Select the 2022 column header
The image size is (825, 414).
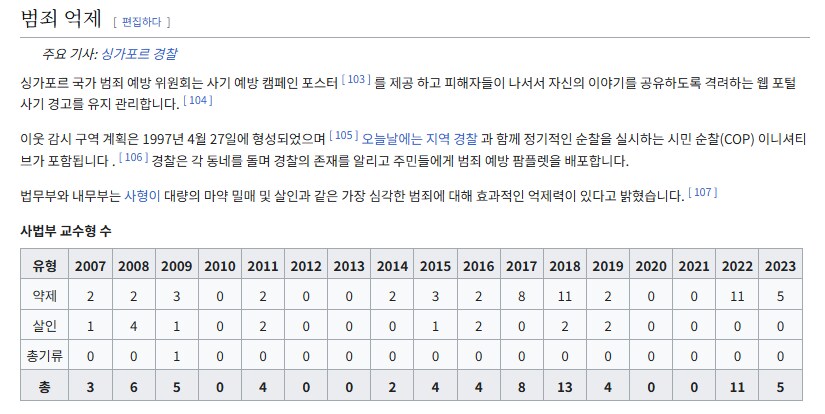[738, 265]
